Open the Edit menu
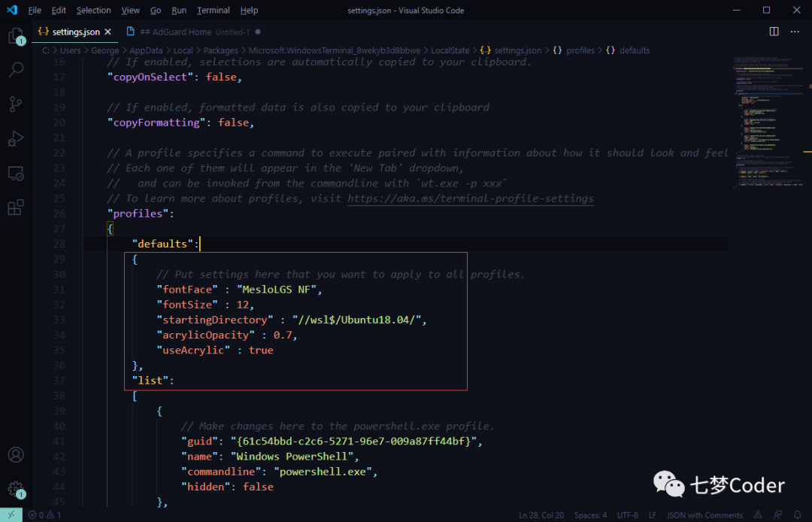The width and height of the screenshot is (812, 522). (x=59, y=11)
